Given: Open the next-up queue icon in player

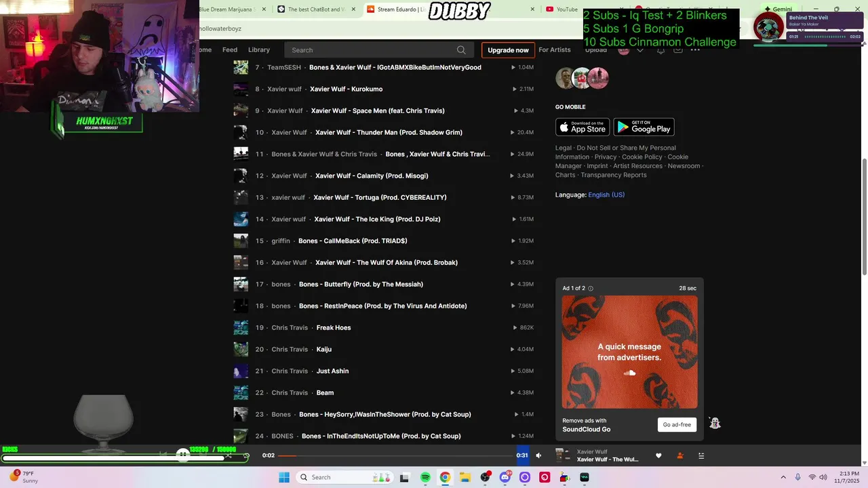Looking at the screenshot, I should [701, 455].
